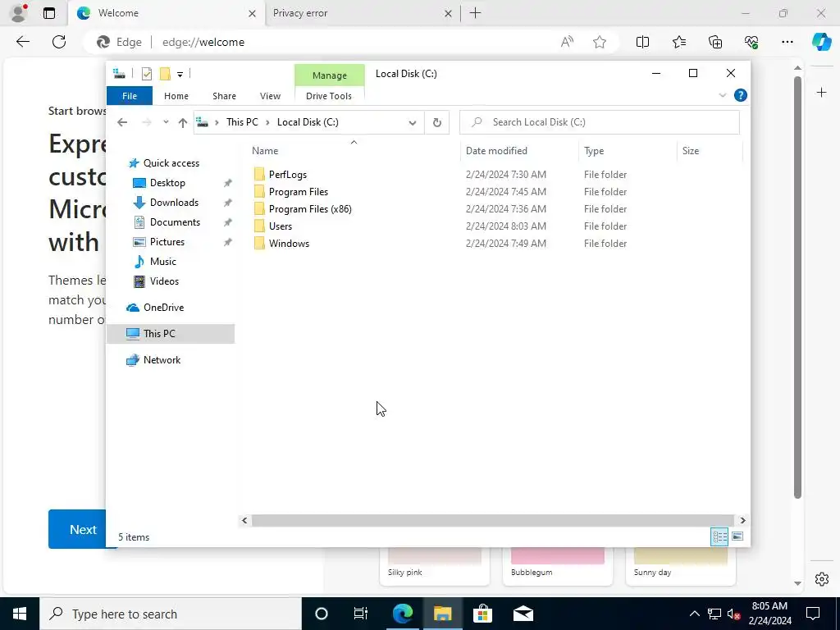The image size is (840, 630).
Task: Click the Search Local Disk (C:) box
Action: [600, 122]
